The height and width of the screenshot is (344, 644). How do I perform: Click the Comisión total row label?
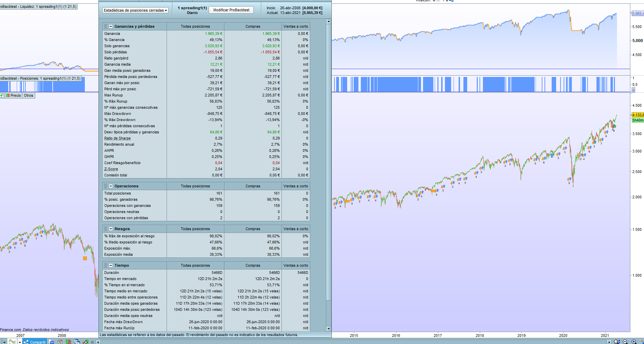116,175
